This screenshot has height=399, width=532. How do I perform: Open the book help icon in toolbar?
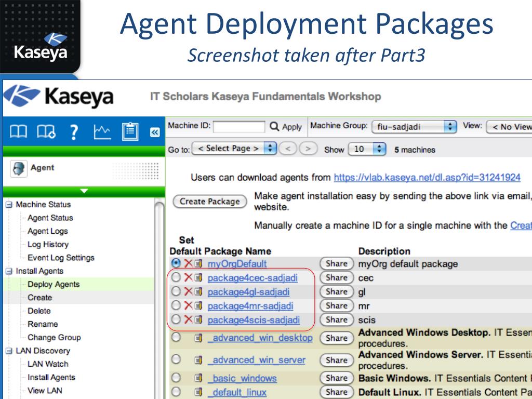coord(18,131)
